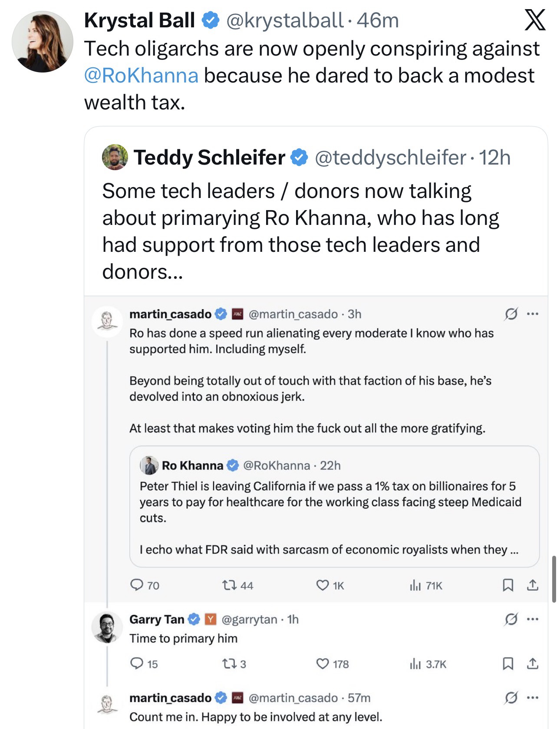Share Garry Tan's post
The height and width of the screenshot is (729, 560).
click(x=533, y=664)
